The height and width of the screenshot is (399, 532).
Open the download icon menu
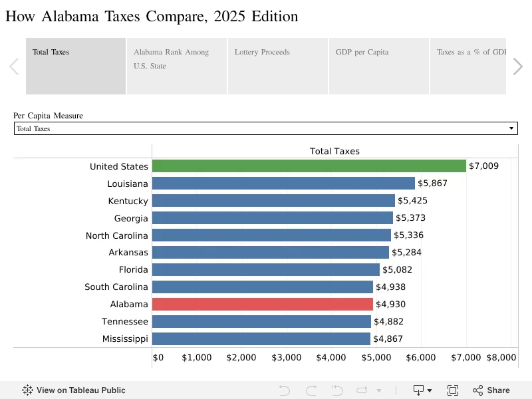click(x=422, y=390)
